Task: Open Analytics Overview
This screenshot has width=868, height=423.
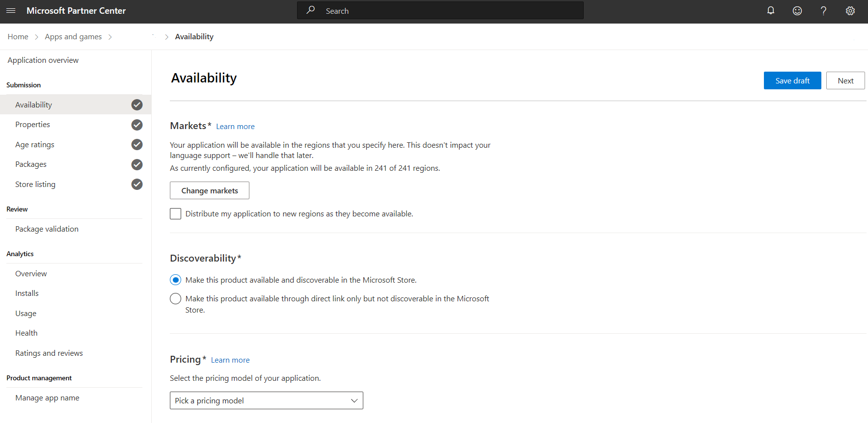Action: tap(31, 274)
